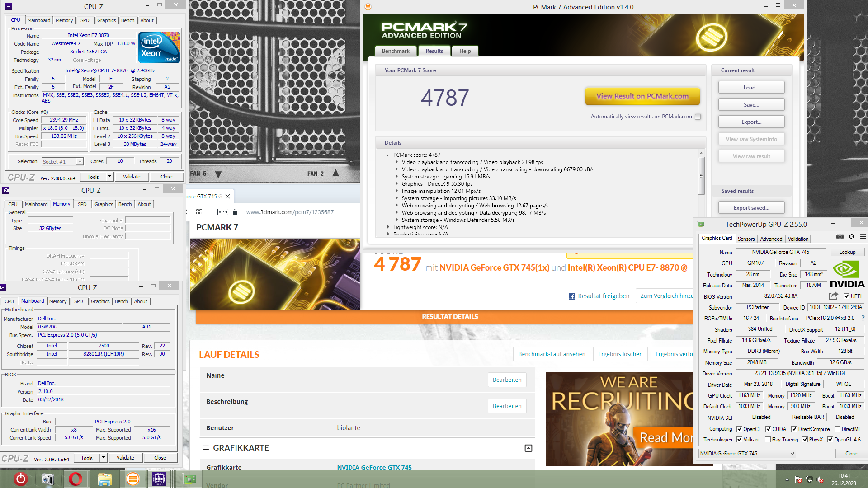Screen dimensions: 868x488
Task: Open the camera snapshot app in taskbar
Action: pos(47,479)
